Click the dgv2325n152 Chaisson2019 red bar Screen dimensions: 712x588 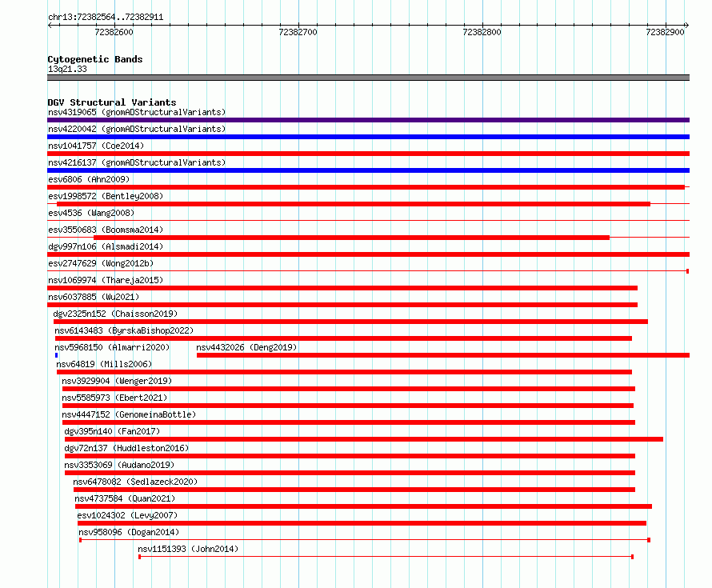tap(350, 322)
